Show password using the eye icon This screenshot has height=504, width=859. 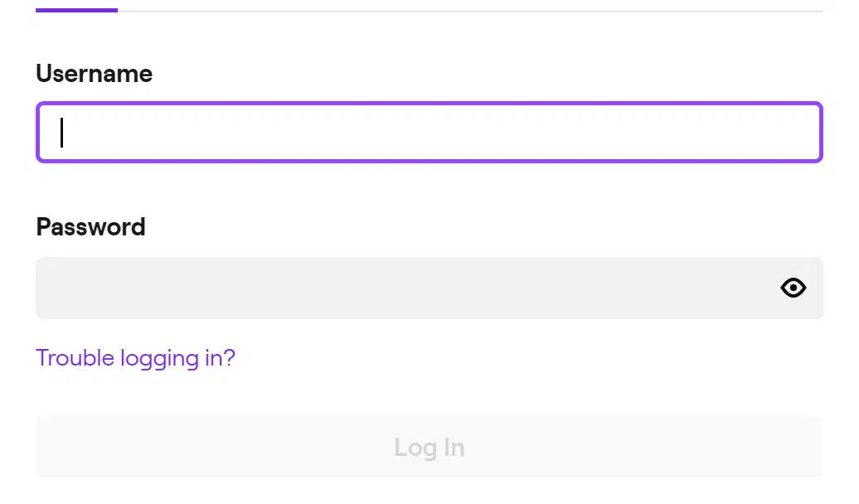coord(793,288)
